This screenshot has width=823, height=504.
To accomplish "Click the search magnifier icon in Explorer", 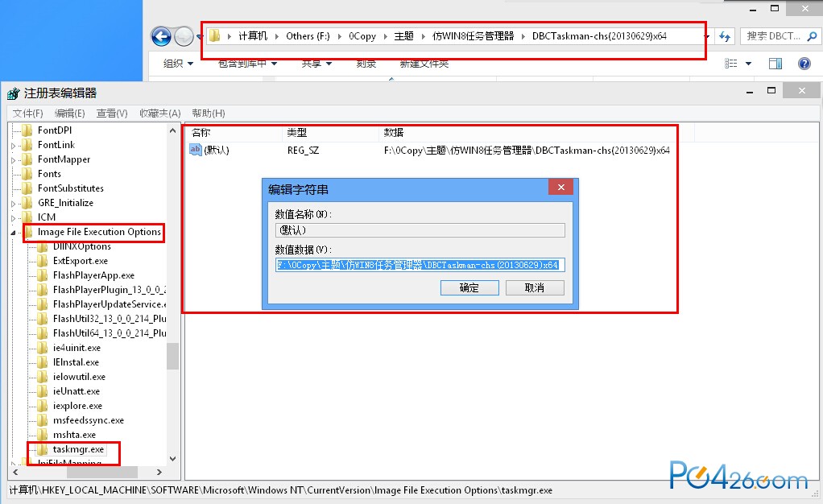I will tap(812, 36).
